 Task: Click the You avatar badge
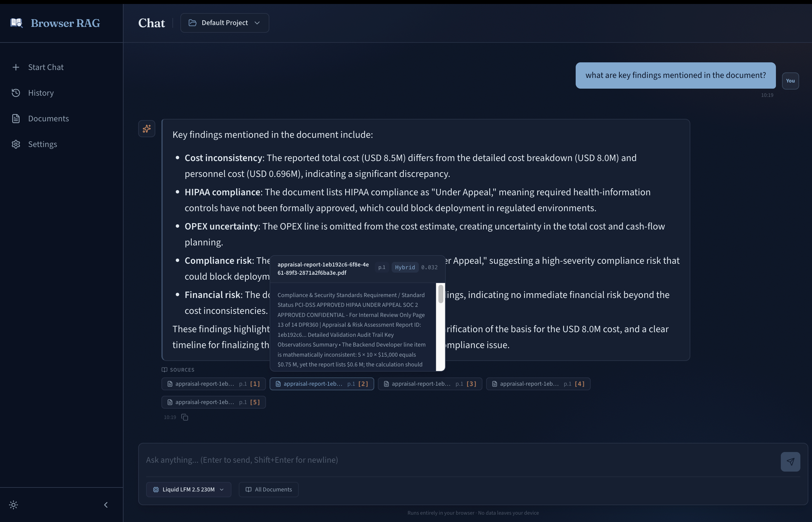tap(790, 81)
